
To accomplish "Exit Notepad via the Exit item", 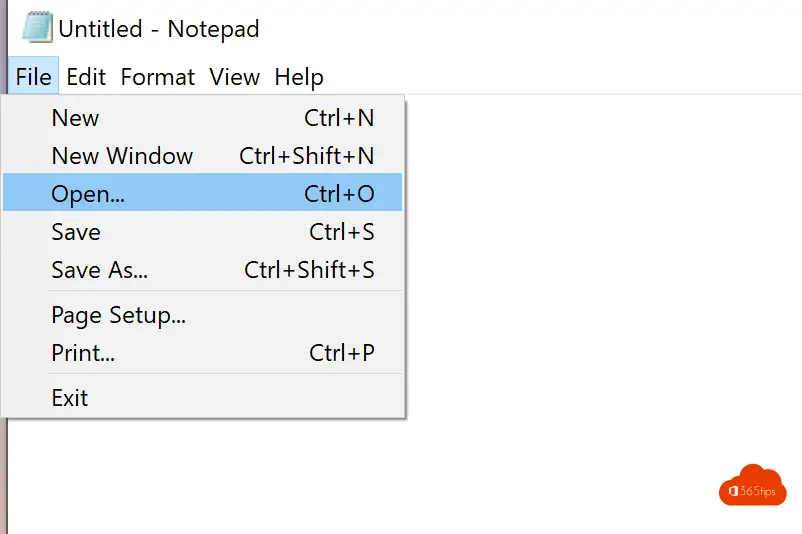I will pos(70,398).
